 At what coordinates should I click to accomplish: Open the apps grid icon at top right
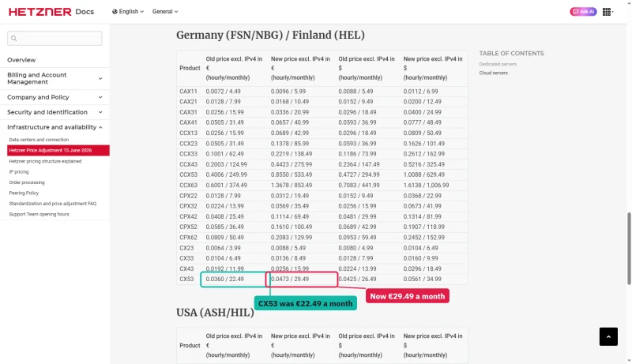[607, 12]
